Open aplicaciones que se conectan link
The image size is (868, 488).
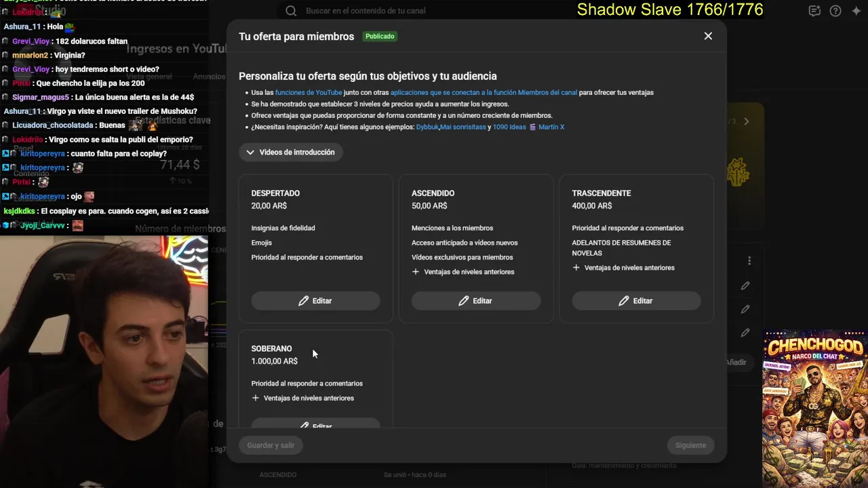pos(484,92)
